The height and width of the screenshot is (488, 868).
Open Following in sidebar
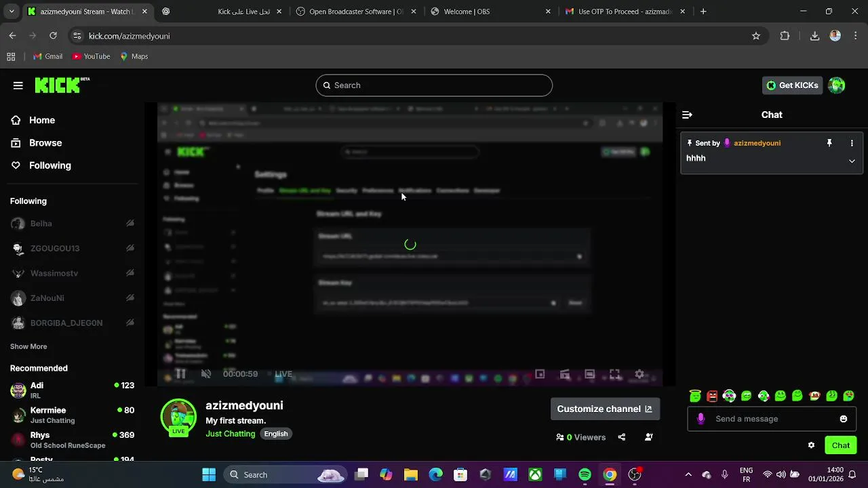pos(41,165)
